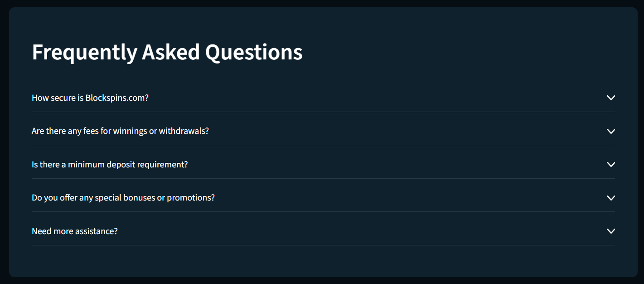This screenshot has width=644, height=284.
Task: Click the word "Frequently" in the heading
Action: point(84,52)
